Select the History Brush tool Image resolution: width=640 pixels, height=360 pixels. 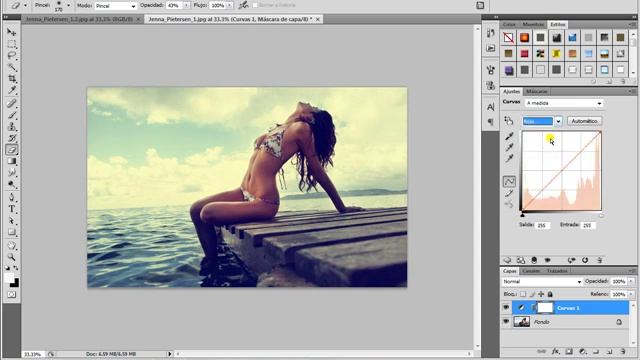tap(12, 138)
